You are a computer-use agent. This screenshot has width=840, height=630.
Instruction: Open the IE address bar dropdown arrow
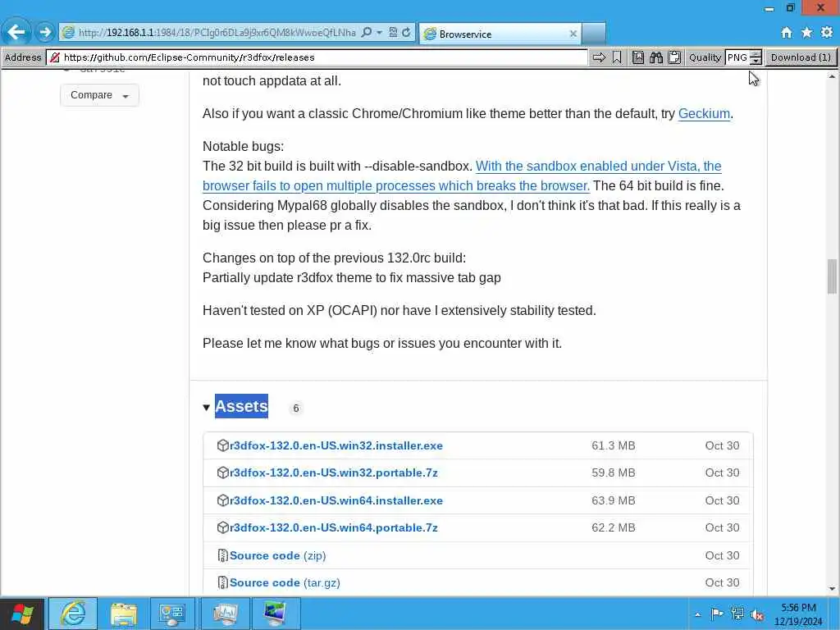pyautogui.click(x=379, y=33)
